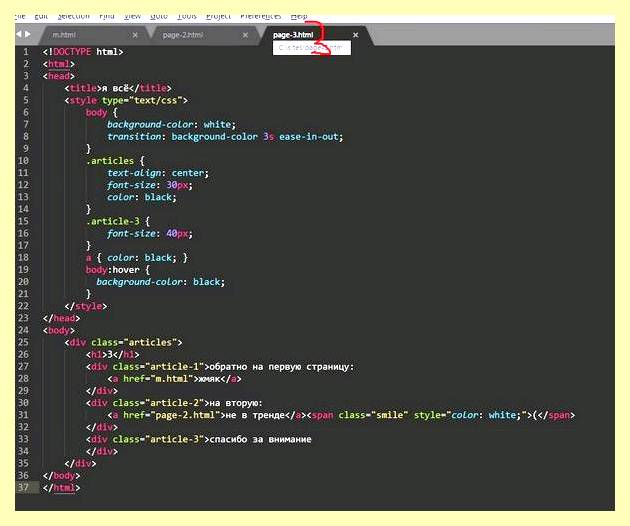Click the 'transition' property on line 8
The height and width of the screenshot is (526, 630).
134,137
